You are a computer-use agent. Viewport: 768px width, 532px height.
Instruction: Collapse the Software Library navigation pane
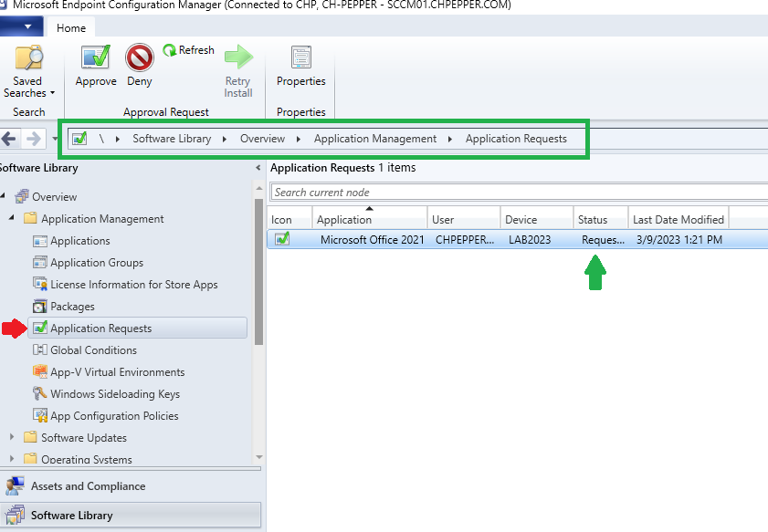point(258,168)
